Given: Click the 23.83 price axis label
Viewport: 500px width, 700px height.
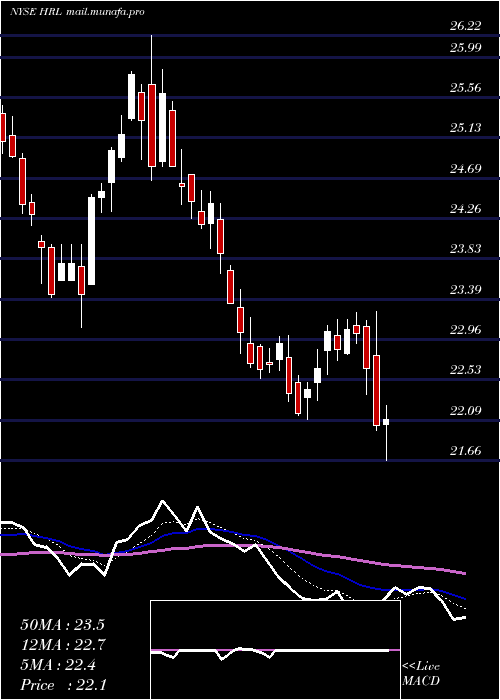Looking at the screenshot, I should point(465,249).
